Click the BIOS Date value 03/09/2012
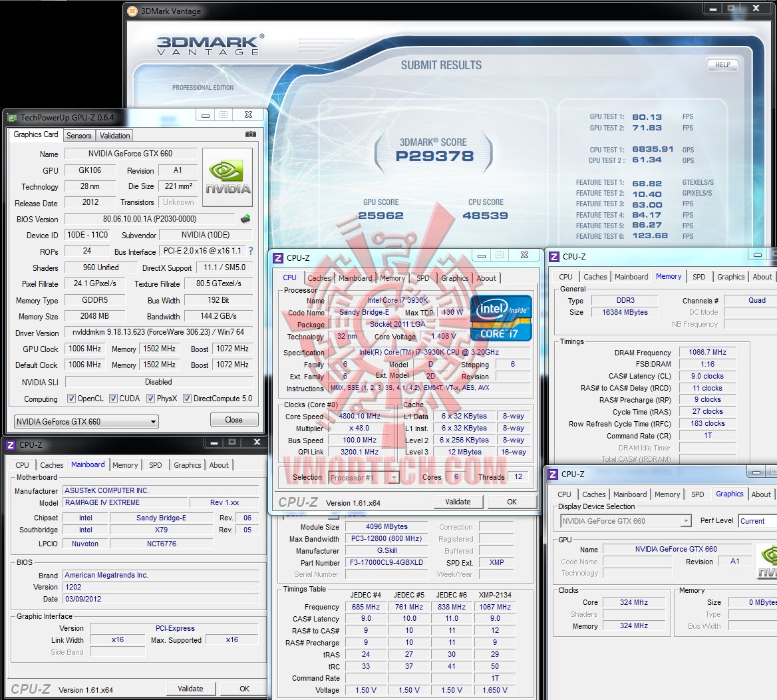 (160, 599)
